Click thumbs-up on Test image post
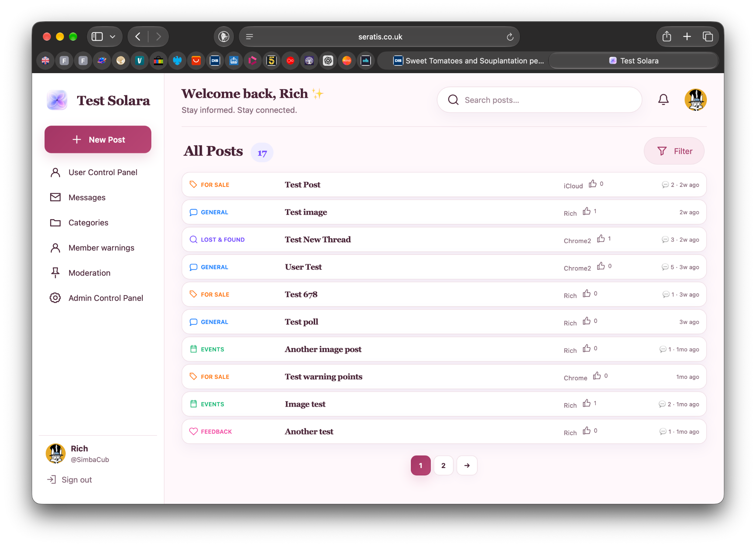The height and width of the screenshot is (546, 756). tap(587, 211)
